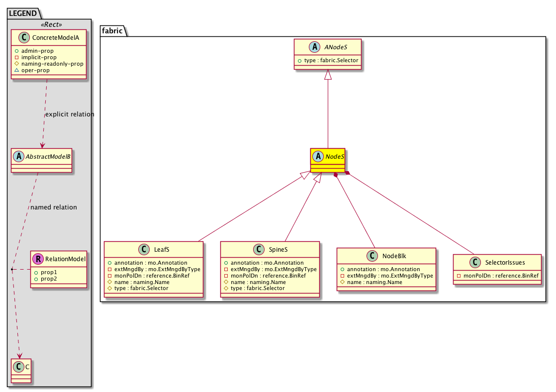Click the 'named relation' label
The image size is (556, 392).
[54, 207]
